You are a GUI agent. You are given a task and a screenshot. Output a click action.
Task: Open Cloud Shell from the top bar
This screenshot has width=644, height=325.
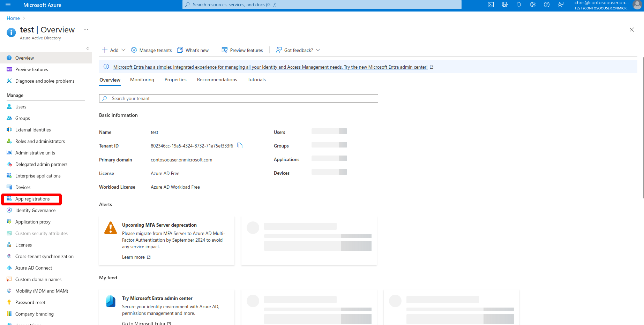491,5
